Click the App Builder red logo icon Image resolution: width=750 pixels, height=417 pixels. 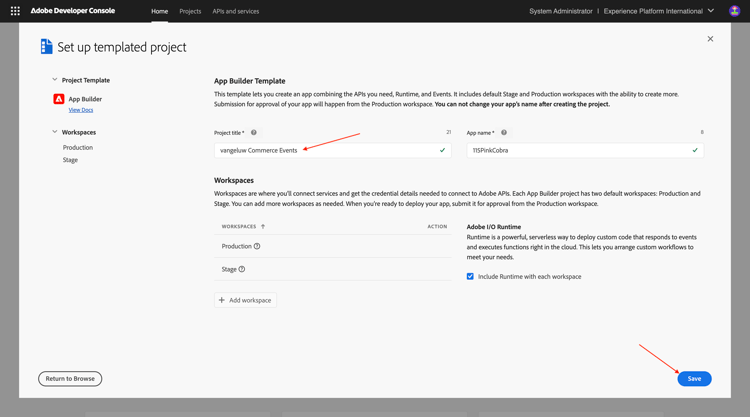pos(59,99)
